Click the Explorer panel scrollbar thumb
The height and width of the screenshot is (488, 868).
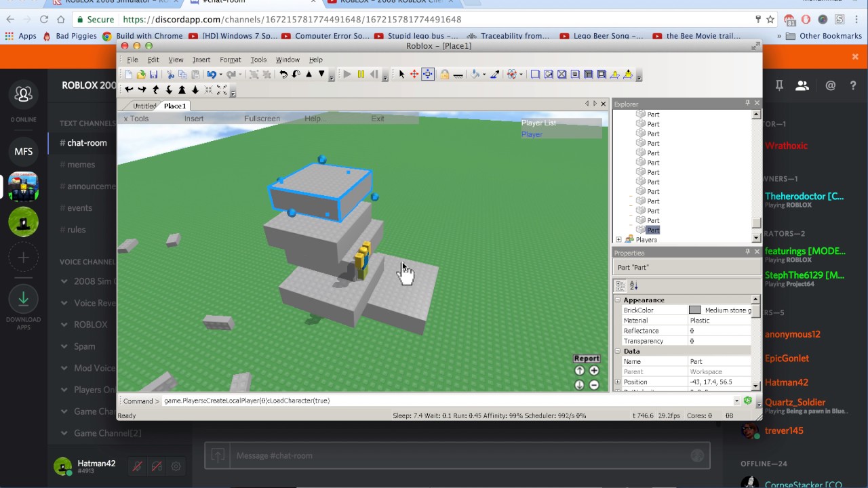tap(756, 223)
